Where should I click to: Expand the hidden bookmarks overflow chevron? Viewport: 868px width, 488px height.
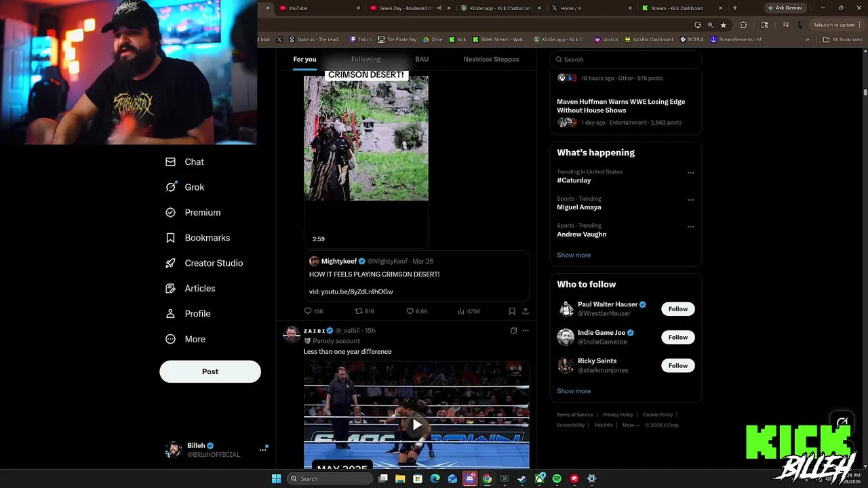807,39
